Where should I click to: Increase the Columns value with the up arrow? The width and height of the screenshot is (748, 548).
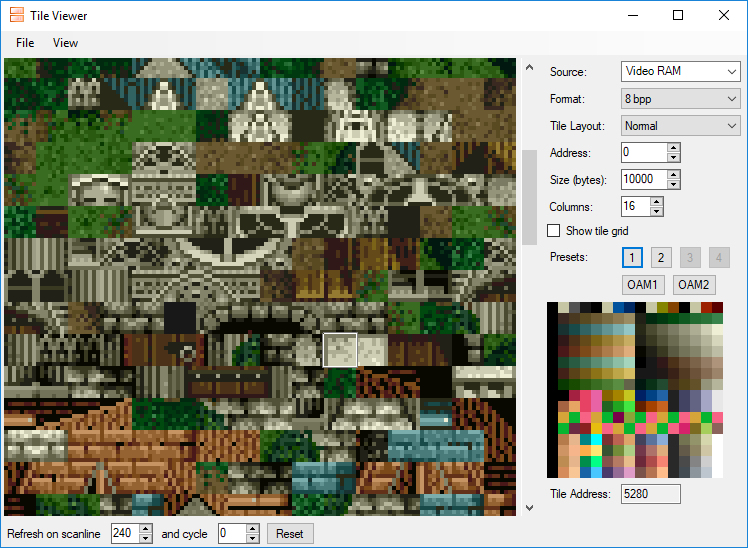point(656,202)
